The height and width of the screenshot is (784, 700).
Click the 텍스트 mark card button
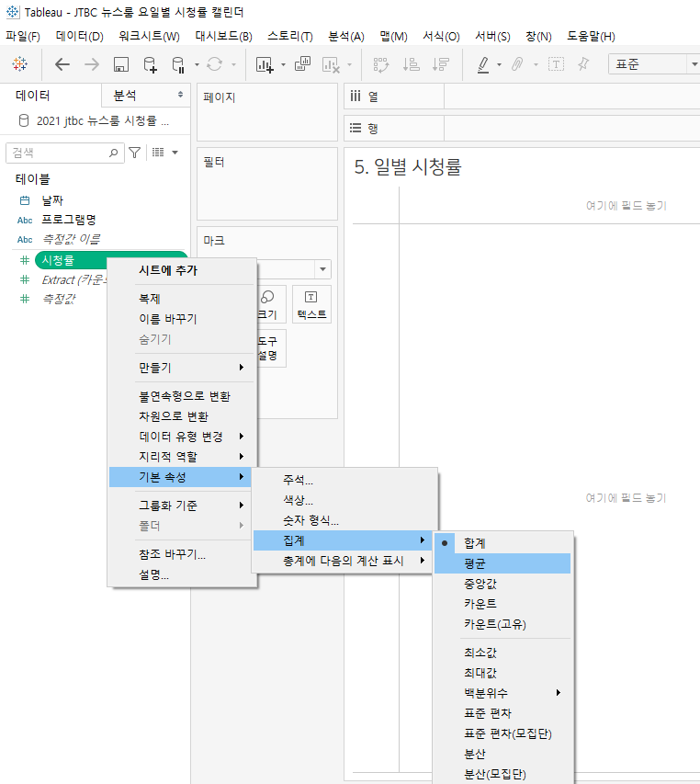pyautogui.click(x=311, y=304)
